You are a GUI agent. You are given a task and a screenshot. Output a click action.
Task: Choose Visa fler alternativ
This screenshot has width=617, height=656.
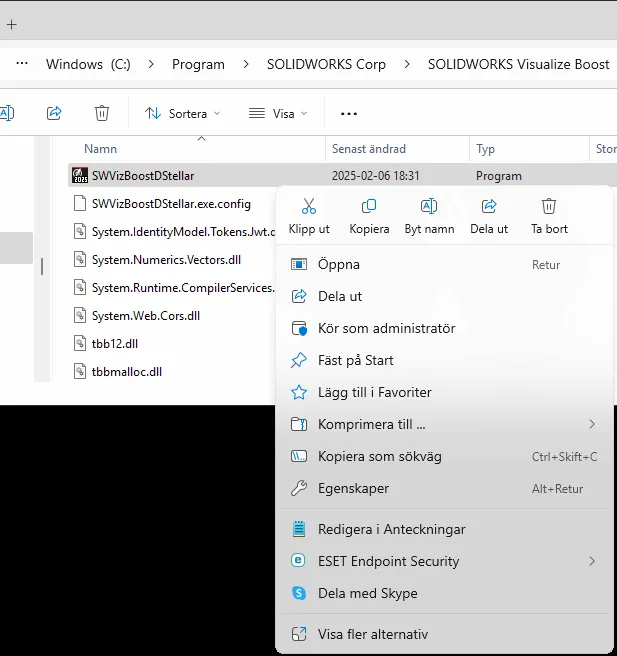pos(445,634)
